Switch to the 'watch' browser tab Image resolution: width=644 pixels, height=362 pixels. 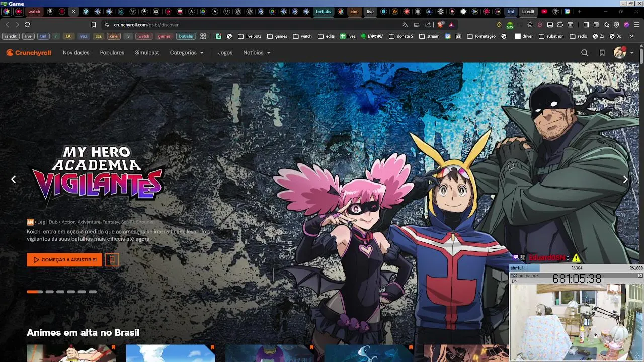click(34, 11)
